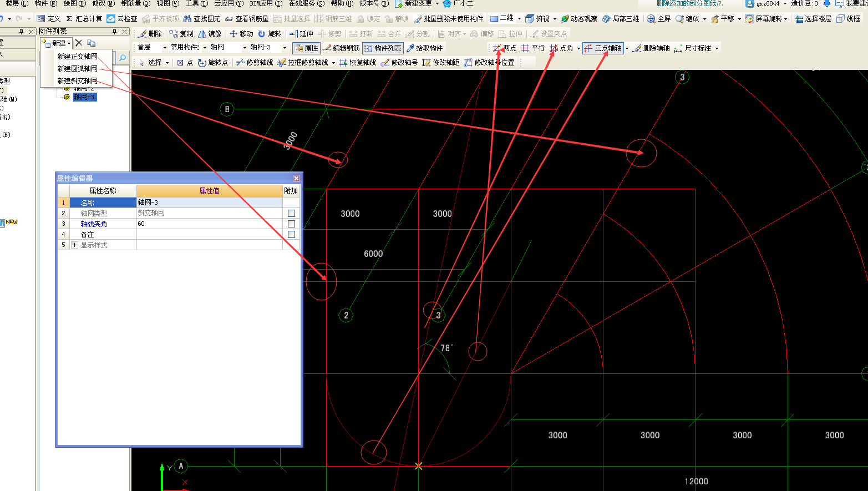This screenshot has width=868, height=491.
Task: Open the 视图 menu
Action: (x=167, y=3)
